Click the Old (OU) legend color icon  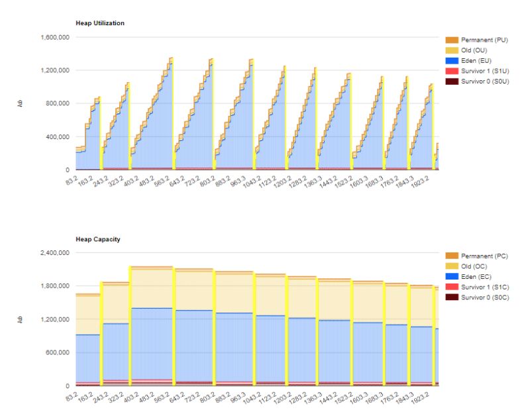453,50
